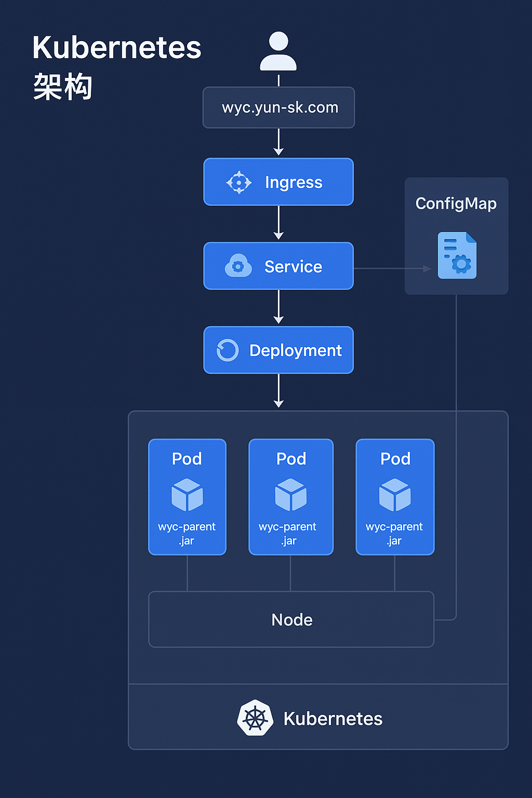Click the Kubernetes helm wheel logo
This screenshot has width=532, height=798.
coord(255,718)
